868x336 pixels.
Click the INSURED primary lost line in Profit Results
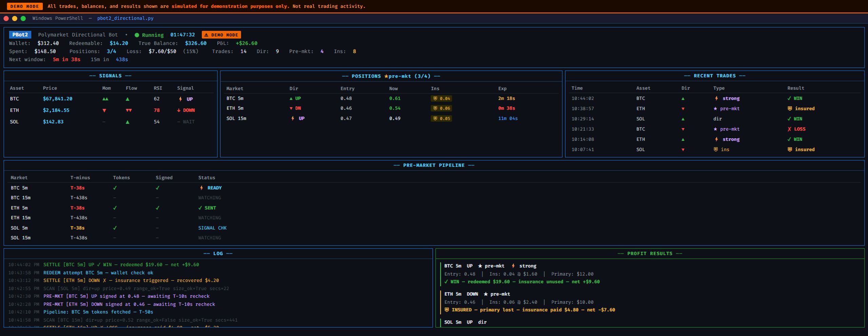(530, 310)
